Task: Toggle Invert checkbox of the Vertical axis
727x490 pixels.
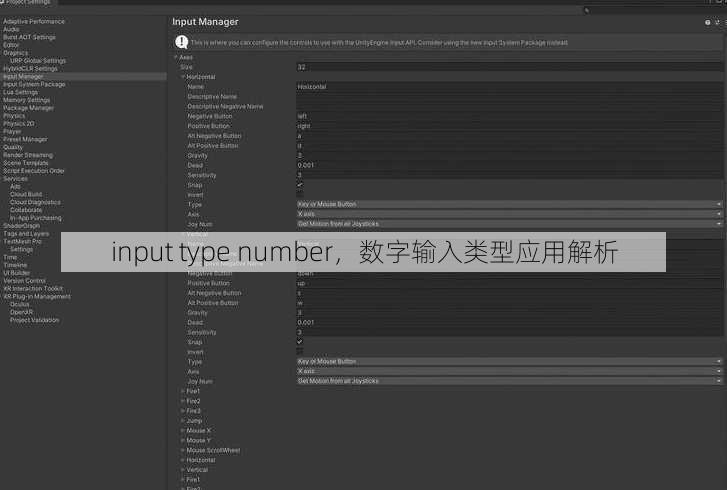Action: coord(300,352)
